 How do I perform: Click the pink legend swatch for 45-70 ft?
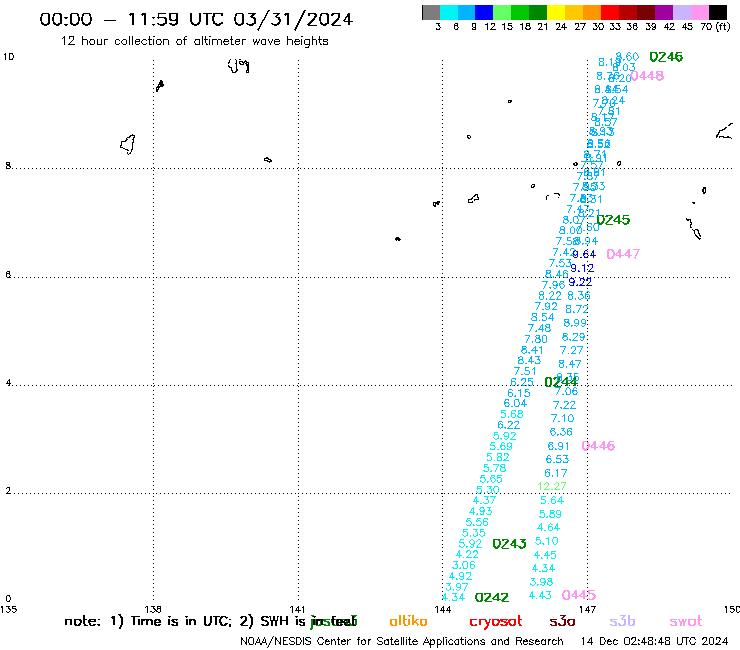coord(700,12)
